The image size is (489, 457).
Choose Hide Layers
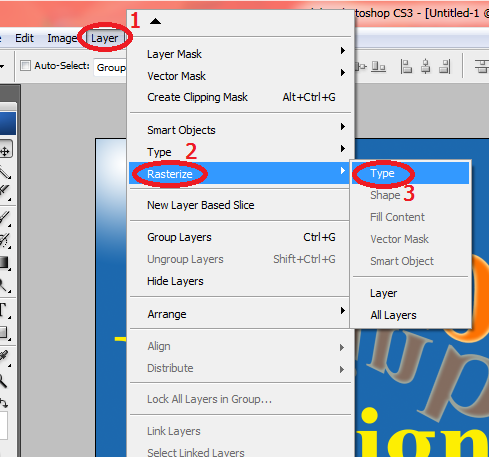pos(240,281)
